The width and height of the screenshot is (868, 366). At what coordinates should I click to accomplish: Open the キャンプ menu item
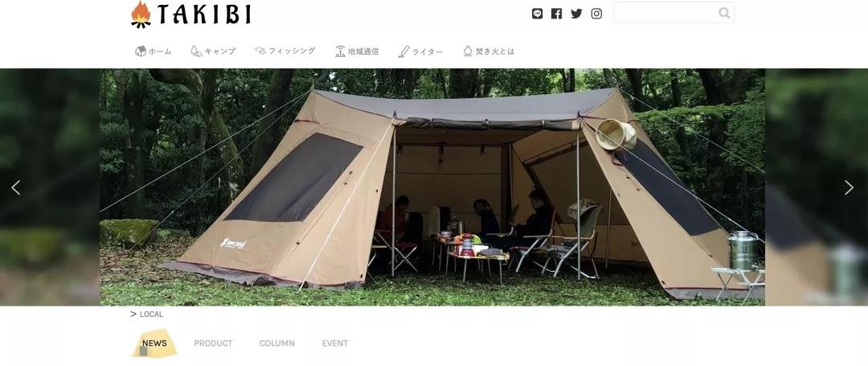(213, 51)
